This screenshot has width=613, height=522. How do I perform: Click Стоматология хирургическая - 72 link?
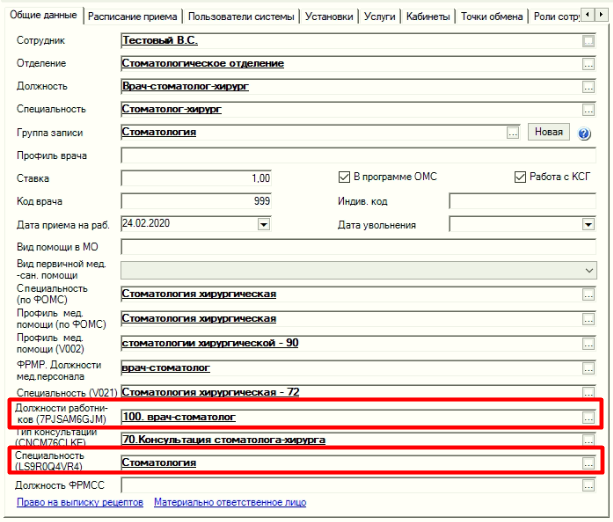[x=211, y=392]
